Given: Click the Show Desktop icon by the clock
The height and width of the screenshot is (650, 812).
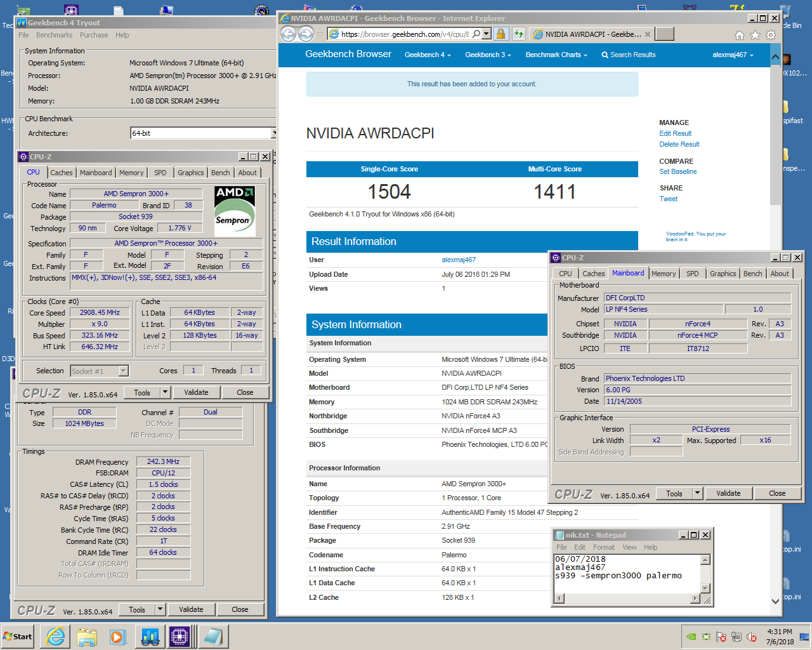Looking at the screenshot, I should (804, 637).
